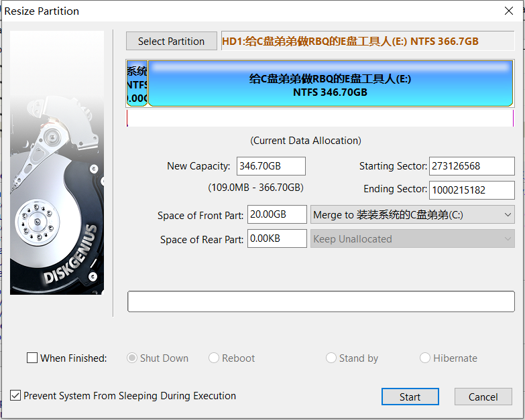This screenshot has width=525, height=420.
Task: Click the DiskGenius hard drive image
Action: [x=57, y=163]
